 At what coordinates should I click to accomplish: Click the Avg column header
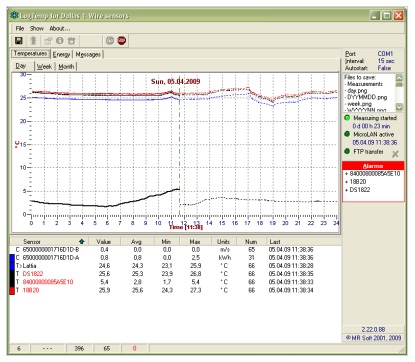click(137, 241)
